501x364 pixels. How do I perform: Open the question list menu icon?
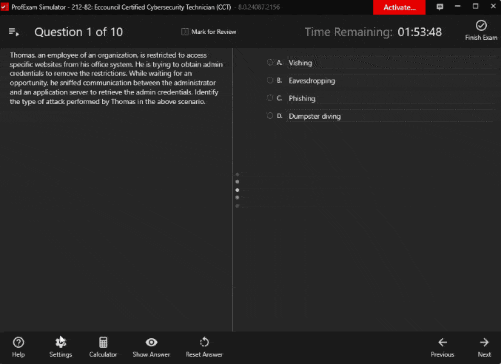14,32
